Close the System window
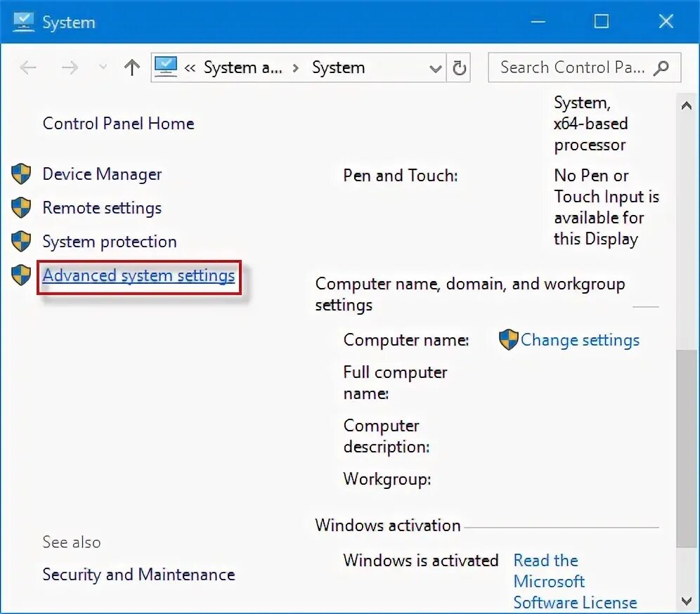The image size is (700, 614). 666,21
